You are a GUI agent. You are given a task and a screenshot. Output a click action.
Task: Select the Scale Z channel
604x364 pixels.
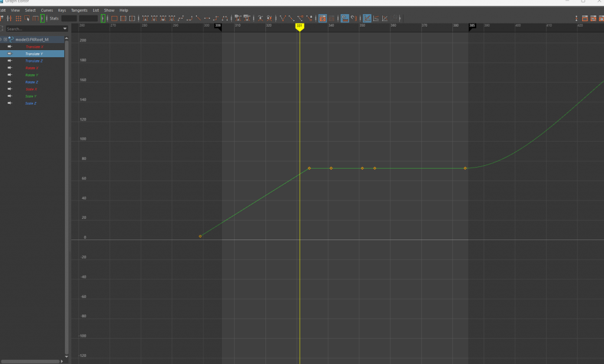coord(31,103)
